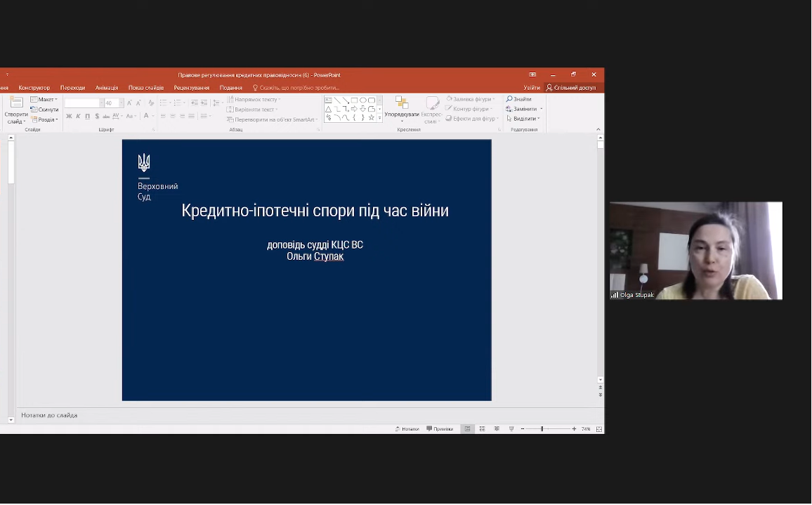Click the Знайти (Find) search icon
This screenshot has height=505, width=812.
tap(509, 99)
